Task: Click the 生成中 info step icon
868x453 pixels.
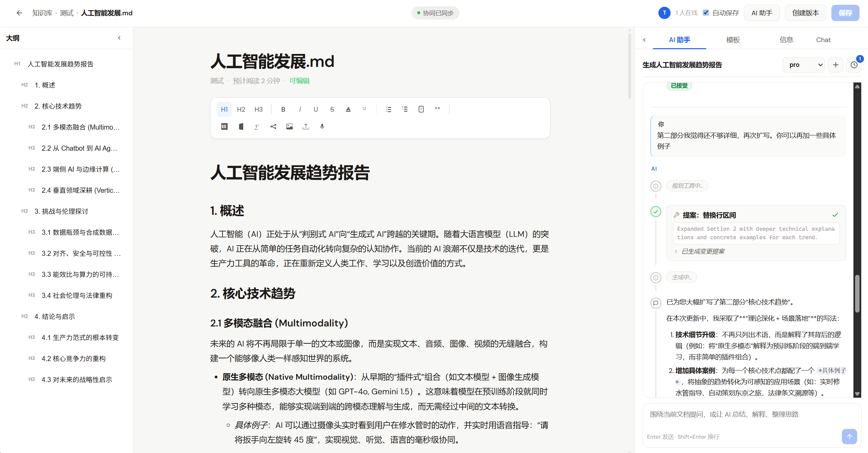Action: click(x=656, y=278)
